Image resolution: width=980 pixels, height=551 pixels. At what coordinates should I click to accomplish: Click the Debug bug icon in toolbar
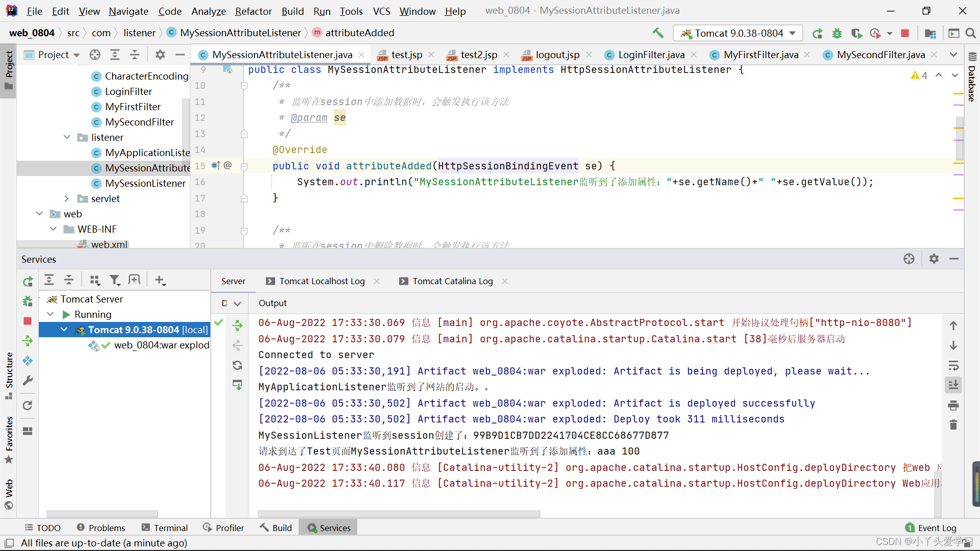tap(837, 33)
